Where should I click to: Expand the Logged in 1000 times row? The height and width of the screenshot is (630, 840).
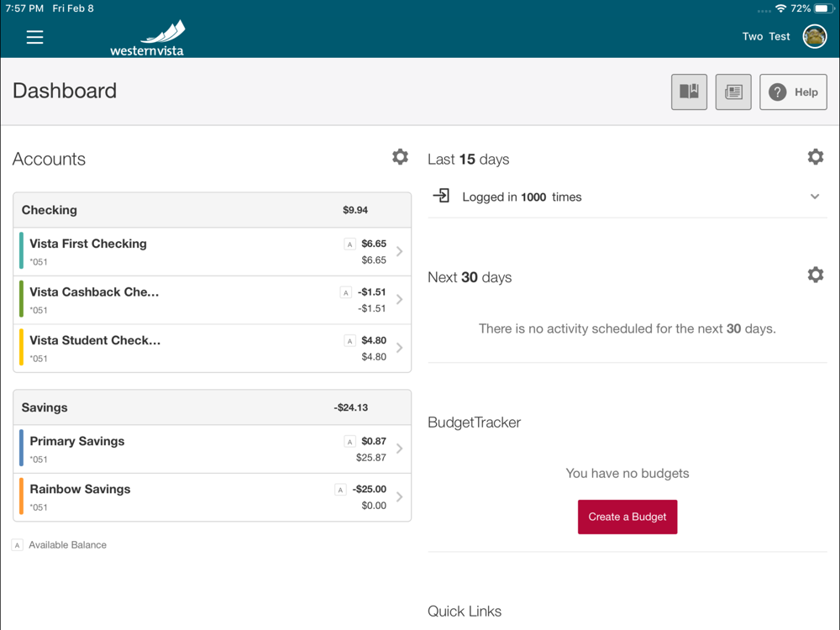point(814,197)
